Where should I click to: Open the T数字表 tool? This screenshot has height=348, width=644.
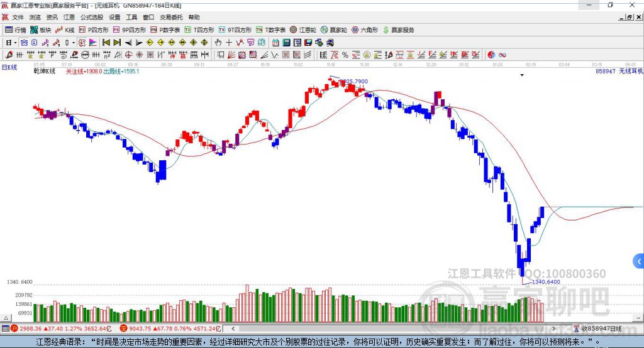point(270,30)
